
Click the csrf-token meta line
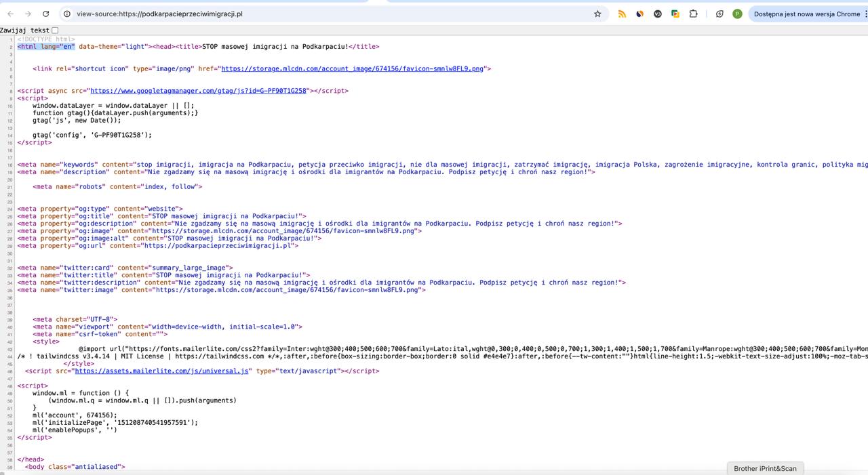(x=100, y=334)
